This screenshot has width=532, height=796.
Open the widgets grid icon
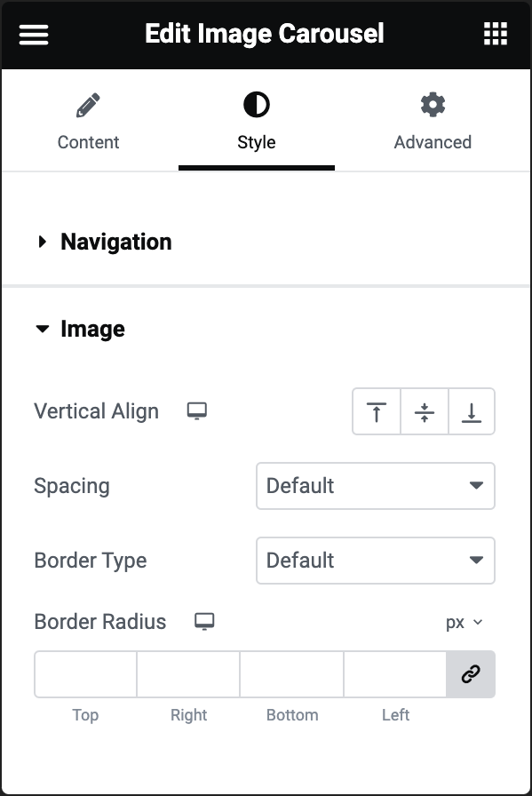click(x=495, y=34)
